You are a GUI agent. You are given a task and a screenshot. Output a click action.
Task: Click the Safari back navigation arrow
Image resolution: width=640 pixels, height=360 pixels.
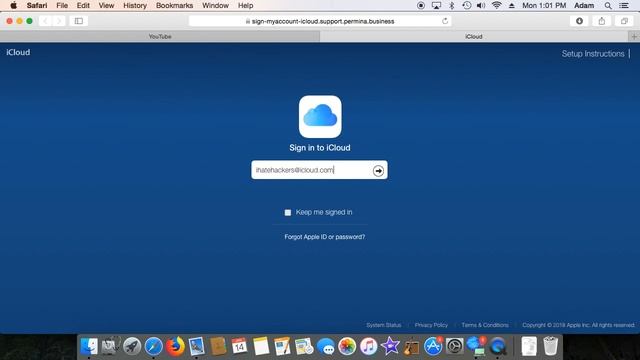45,21
